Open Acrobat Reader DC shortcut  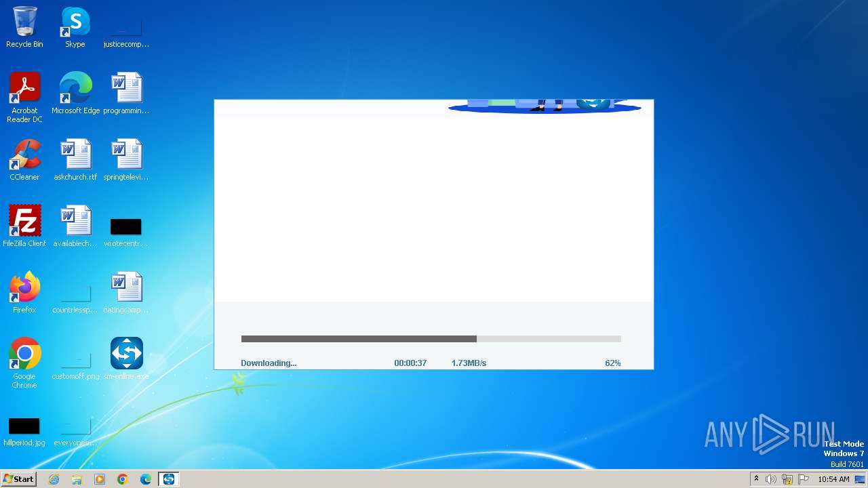click(x=24, y=97)
